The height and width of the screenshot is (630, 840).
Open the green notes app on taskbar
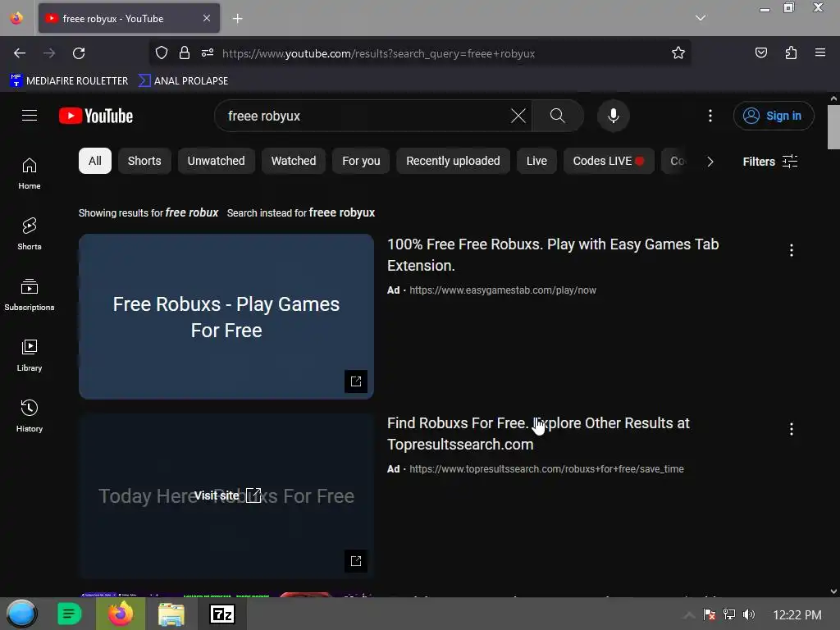coord(69,614)
